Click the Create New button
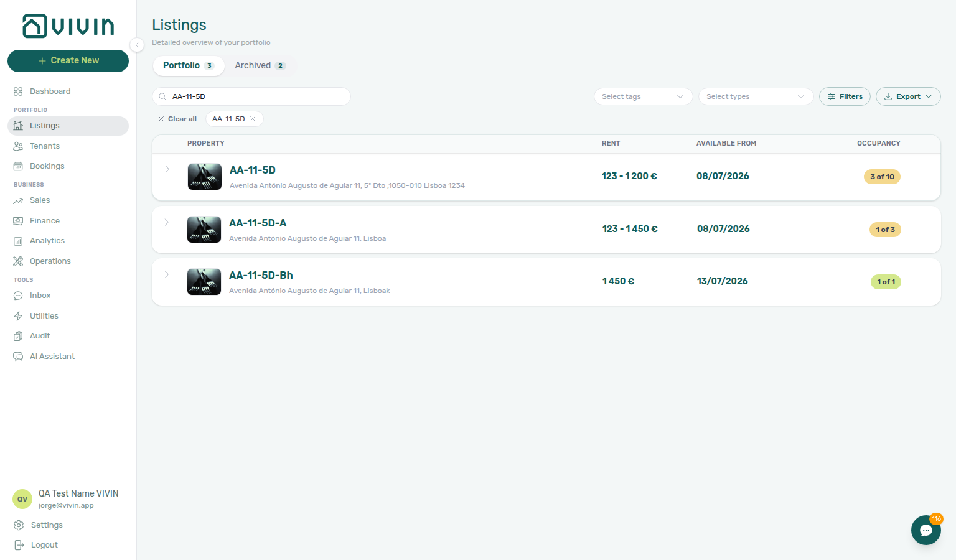 coord(68,61)
